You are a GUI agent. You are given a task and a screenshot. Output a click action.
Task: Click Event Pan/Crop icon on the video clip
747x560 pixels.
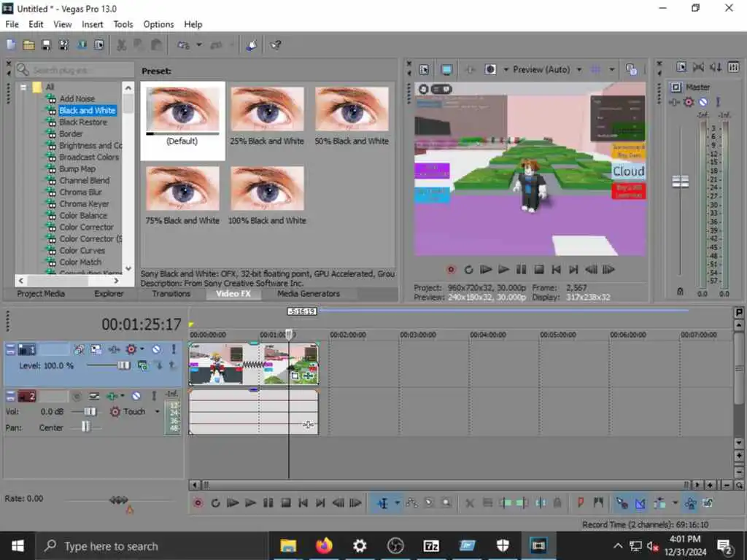pos(295,376)
